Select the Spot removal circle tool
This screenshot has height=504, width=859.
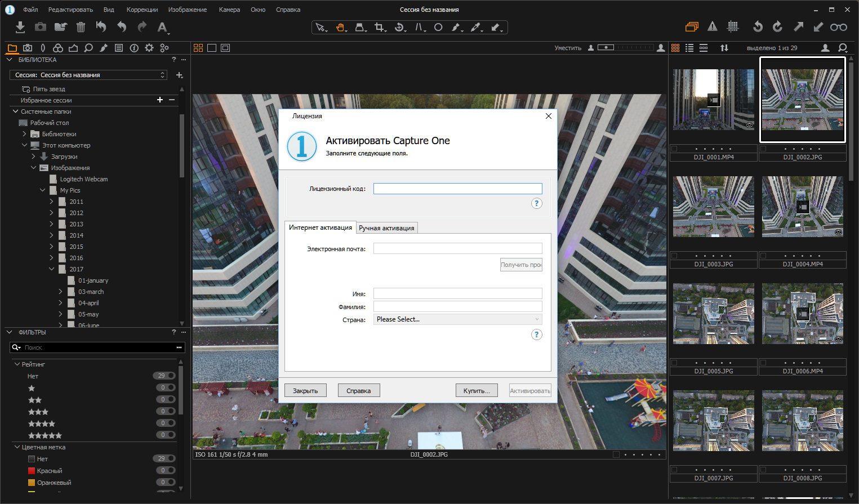[438, 28]
